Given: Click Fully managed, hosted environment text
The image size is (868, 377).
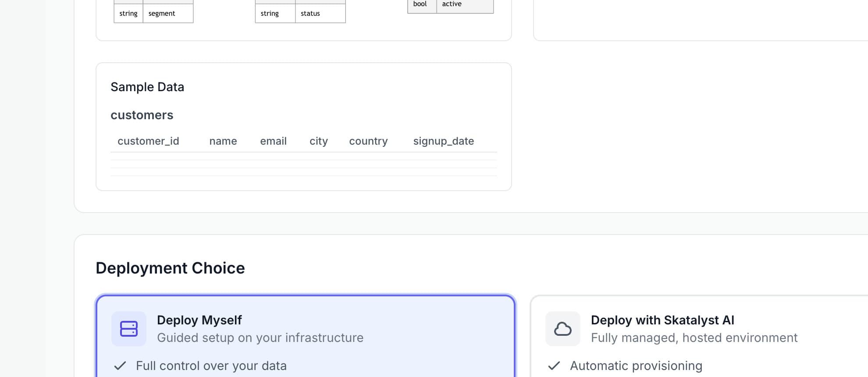Looking at the screenshot, I should tap(694, 338).
